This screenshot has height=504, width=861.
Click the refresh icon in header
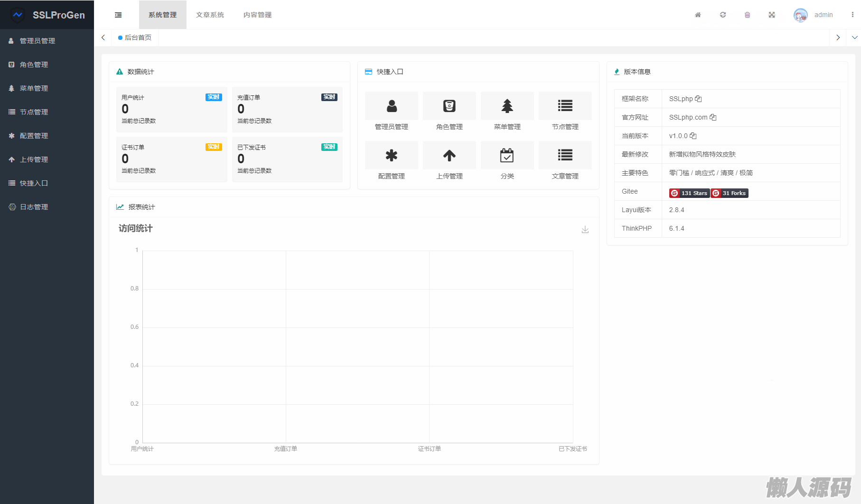click(722, 15)
